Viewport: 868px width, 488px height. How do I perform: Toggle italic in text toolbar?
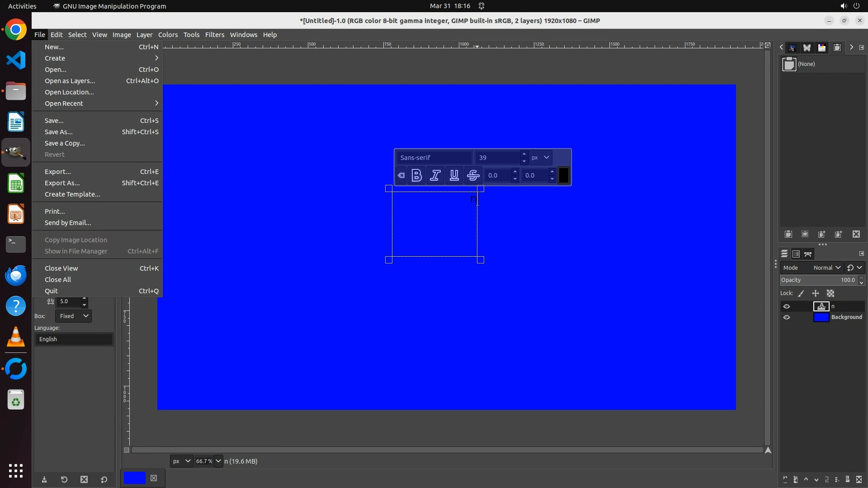click(x=435, y=175)
